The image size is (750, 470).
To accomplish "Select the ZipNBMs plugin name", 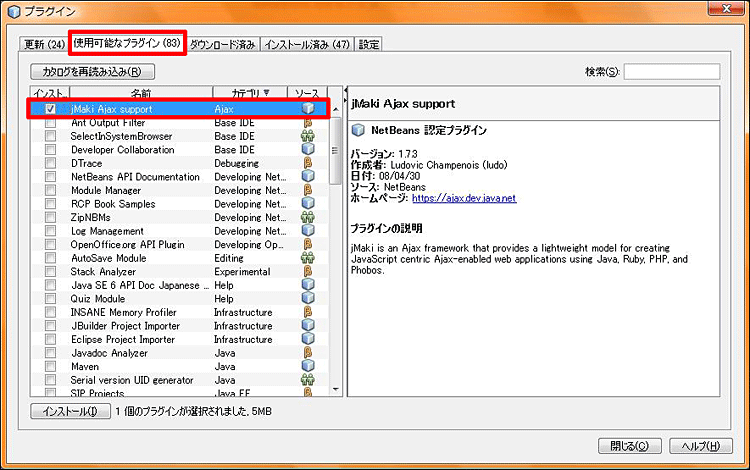I will [x=90, y=218].
